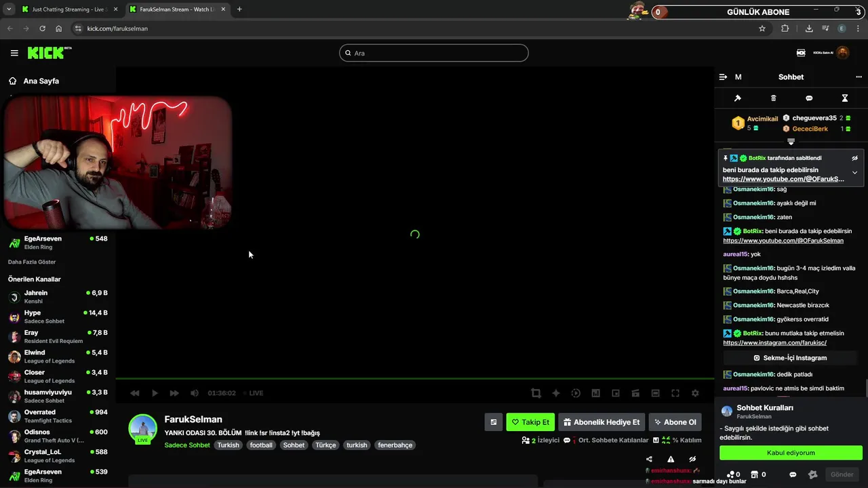Click the trash icon in chat toolbar

[773, 98]
